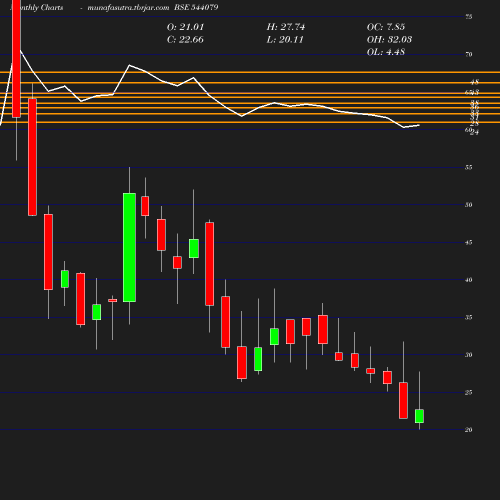The width and height of the screenshot is (500, 500).
Task: Click the high value "H: 27.74"
Action: (286, 27)
